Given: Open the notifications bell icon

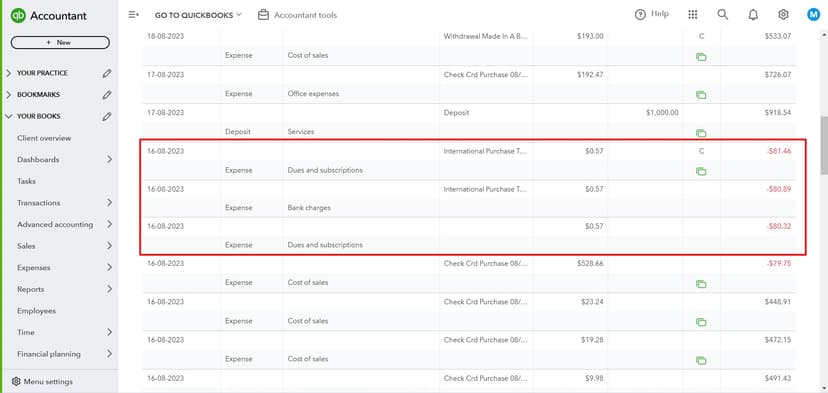Looking at the screenshot, I should (x=753, y=15).
